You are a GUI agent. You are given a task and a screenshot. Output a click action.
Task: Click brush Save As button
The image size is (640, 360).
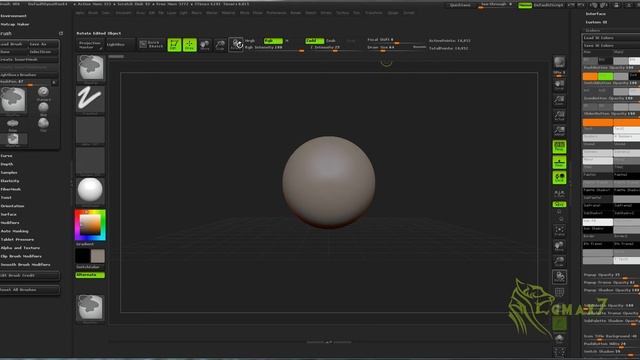(x=43, y=44)
